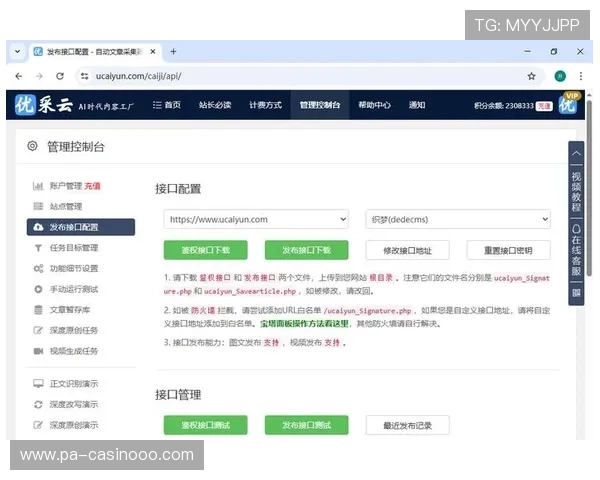
Task: Click the 深度原创任务 edit icon
Action: 38,330
